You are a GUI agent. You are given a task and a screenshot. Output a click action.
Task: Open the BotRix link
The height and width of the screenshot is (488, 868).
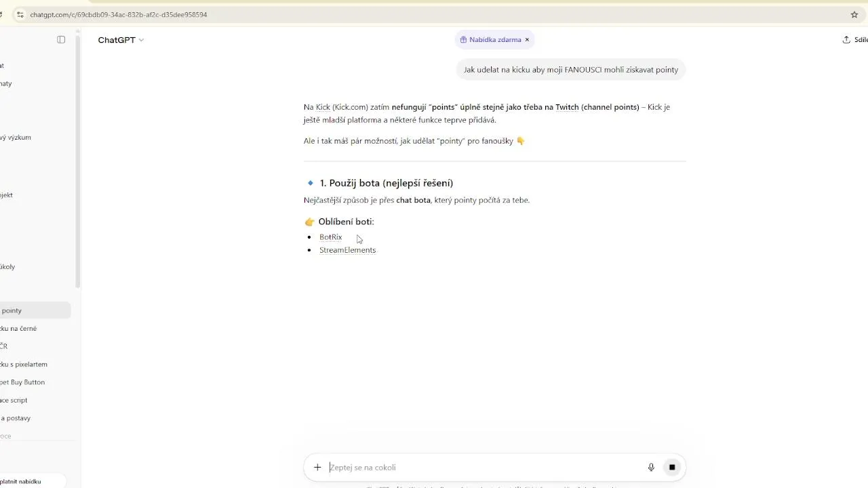point(331,237)
